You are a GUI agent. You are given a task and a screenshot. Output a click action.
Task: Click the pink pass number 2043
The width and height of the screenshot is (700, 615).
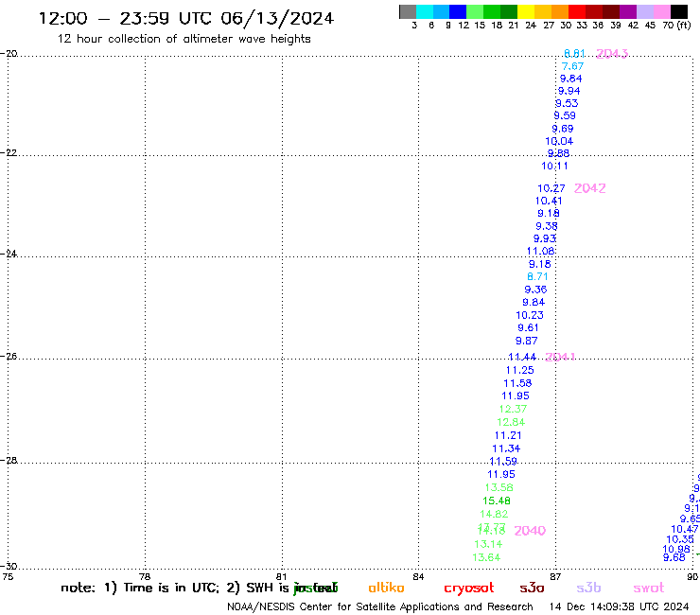coord(612,54)
